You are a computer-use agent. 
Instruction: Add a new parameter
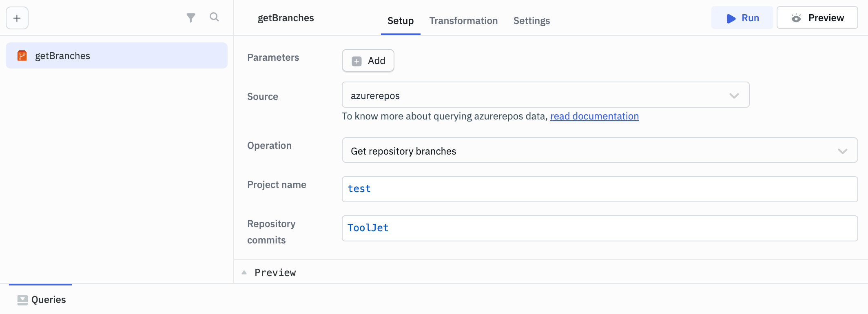(x=368, y=61)
